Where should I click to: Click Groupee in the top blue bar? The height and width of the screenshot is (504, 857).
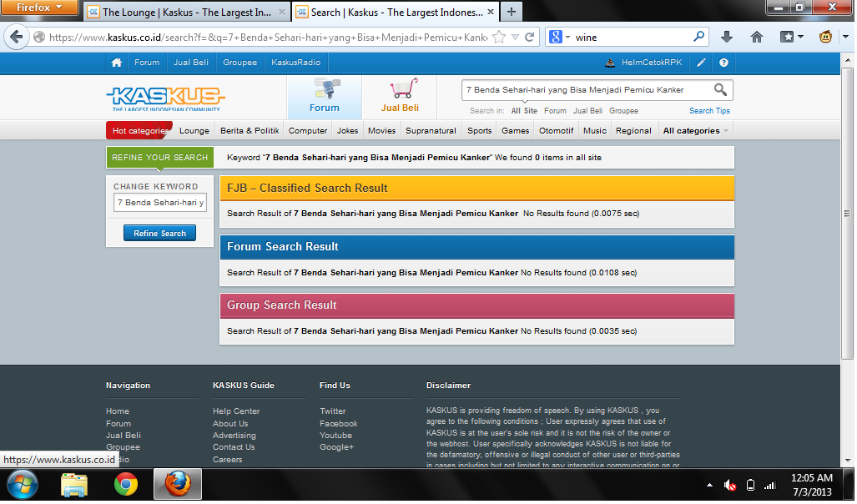pos(239,63)
